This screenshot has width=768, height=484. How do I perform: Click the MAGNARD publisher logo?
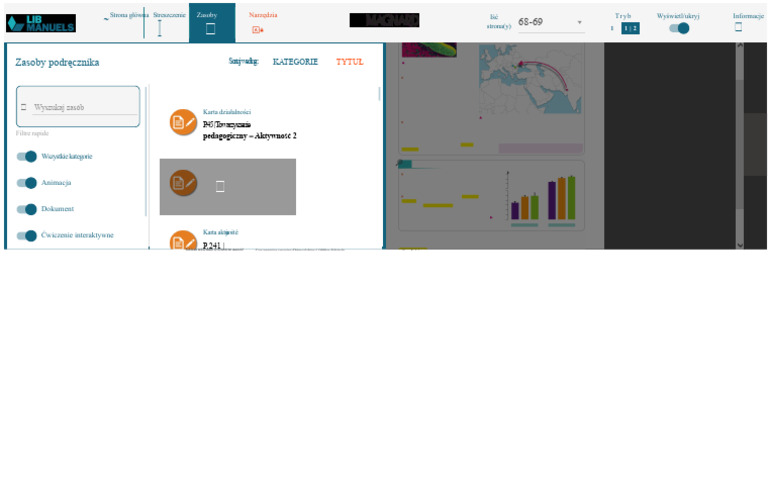coord(384,20)
